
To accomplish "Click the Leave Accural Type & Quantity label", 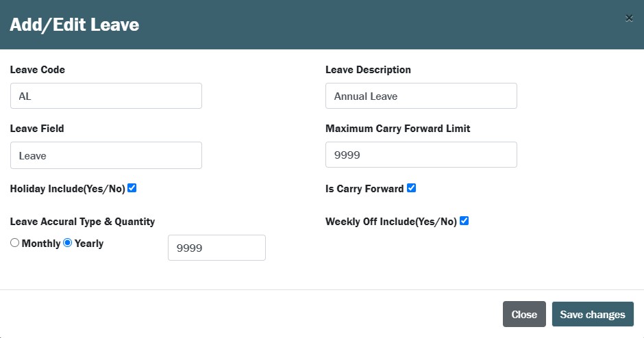I will pos(82,222).
